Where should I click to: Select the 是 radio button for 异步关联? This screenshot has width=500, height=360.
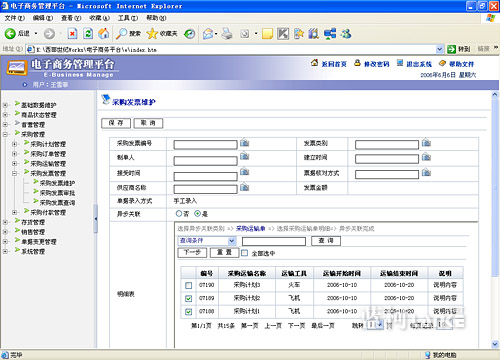tap(197, 213)
